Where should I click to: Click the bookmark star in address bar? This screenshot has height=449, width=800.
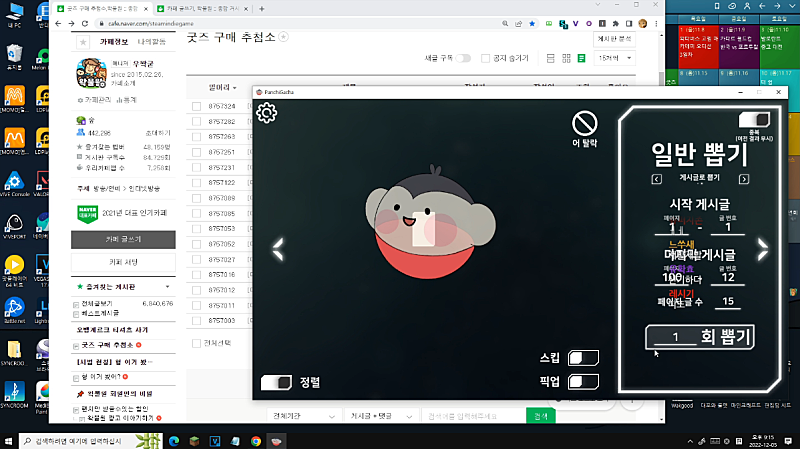click(x=532, y=23)
